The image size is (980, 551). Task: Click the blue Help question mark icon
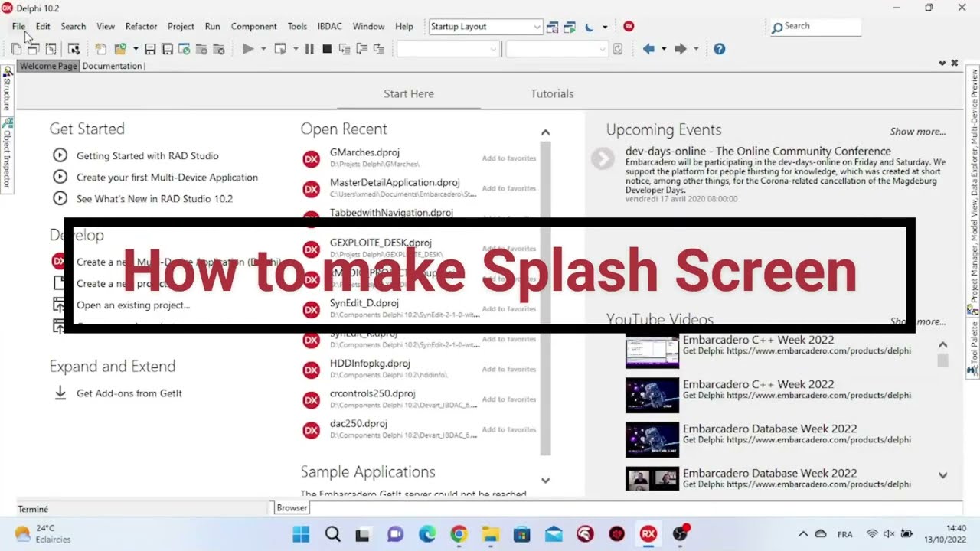(719, 49)
